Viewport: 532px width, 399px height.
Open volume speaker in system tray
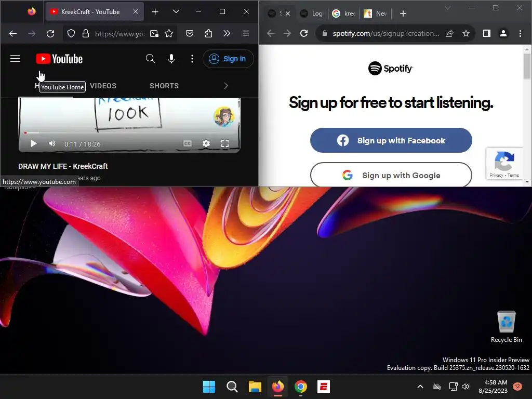(x=465, y=387)
